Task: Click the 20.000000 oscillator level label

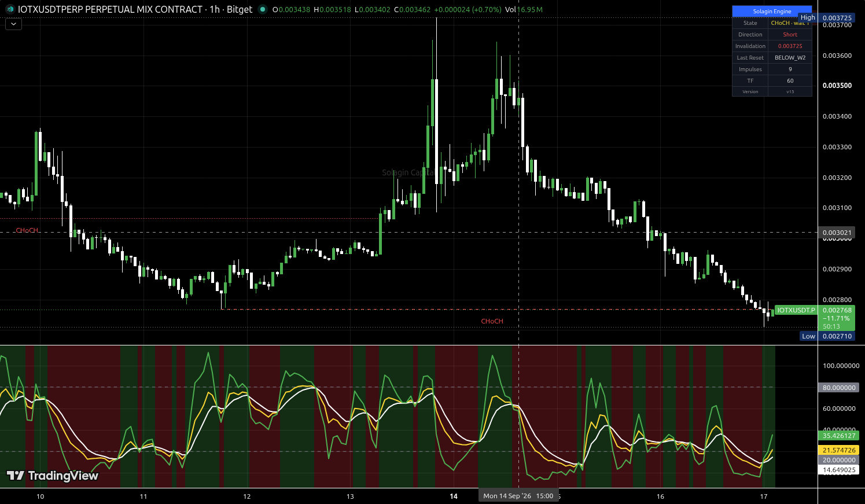Action: 838,460
